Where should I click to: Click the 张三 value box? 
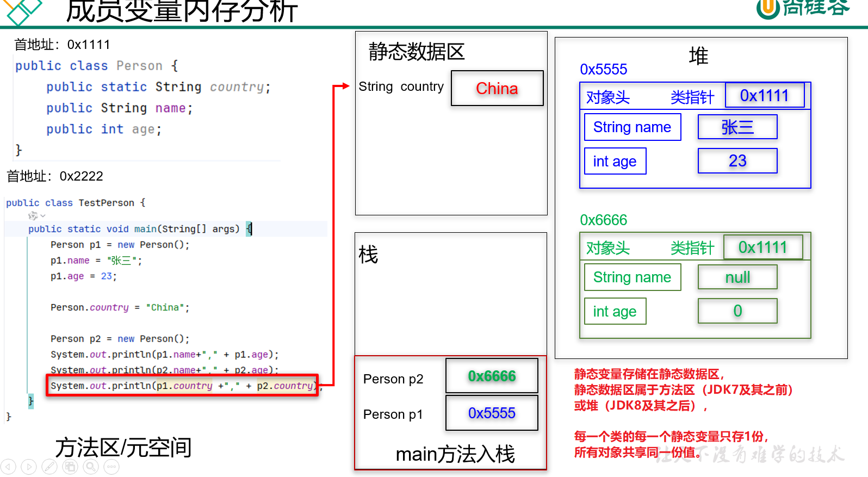737,127
